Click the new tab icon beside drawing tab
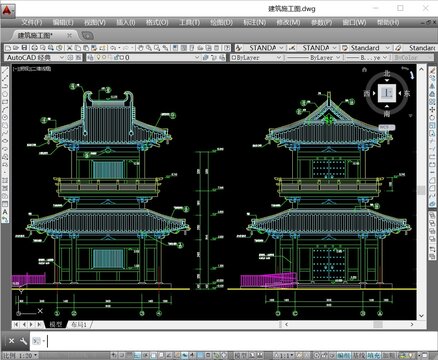Image resolution: width=438 pixels, height=360 pixels. pos(87,35)
